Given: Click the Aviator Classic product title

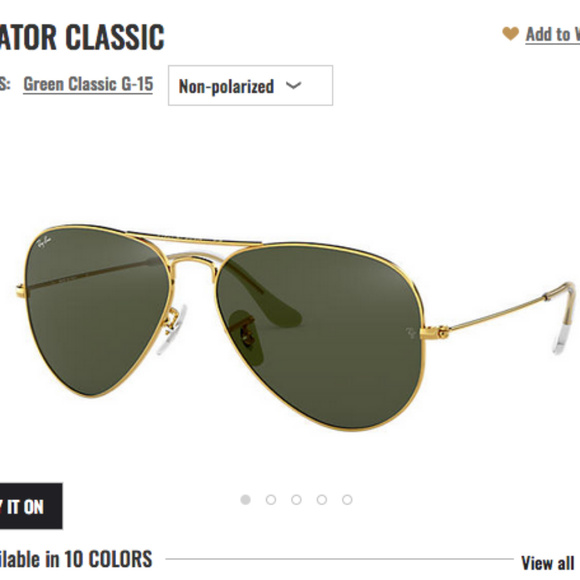Looking at the screenshot, I should pyautogui.click(x=82, y=37).
